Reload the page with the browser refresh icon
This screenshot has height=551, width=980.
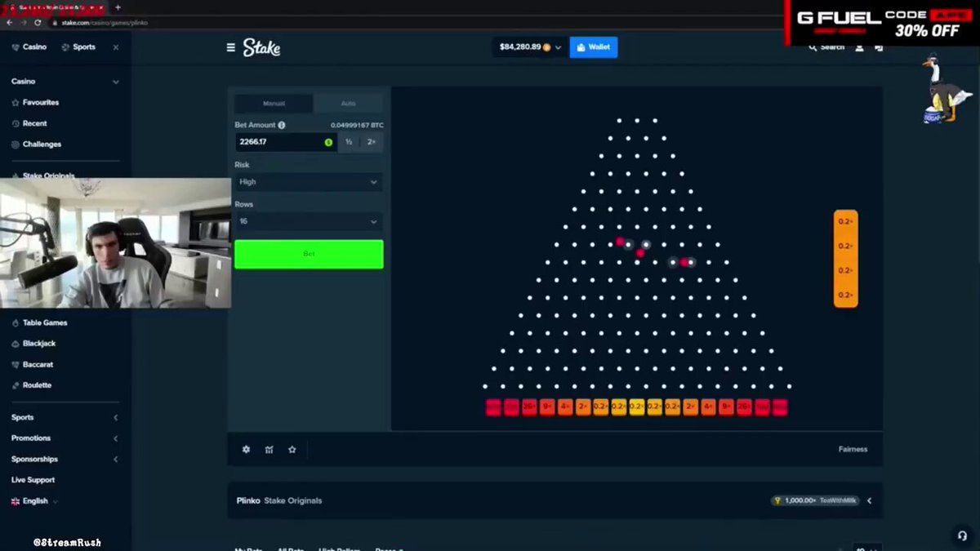[x=38, y=22]
